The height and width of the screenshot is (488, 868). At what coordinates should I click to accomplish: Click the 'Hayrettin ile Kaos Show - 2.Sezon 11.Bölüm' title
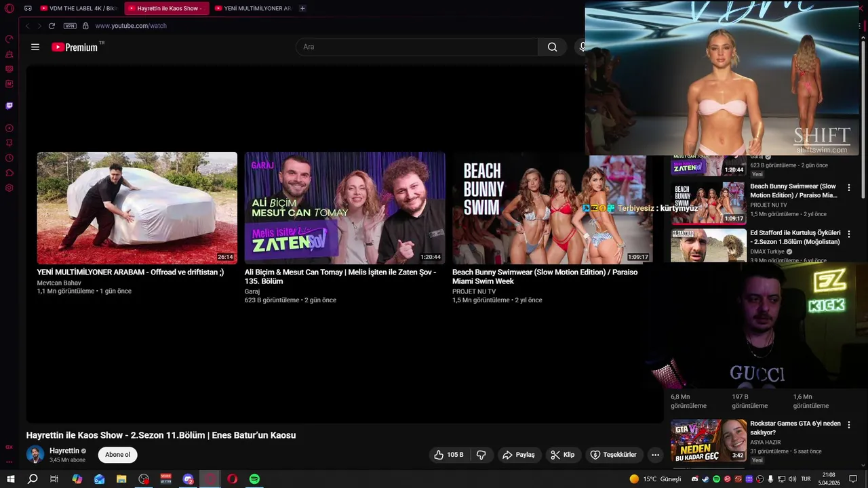point(161,435)
